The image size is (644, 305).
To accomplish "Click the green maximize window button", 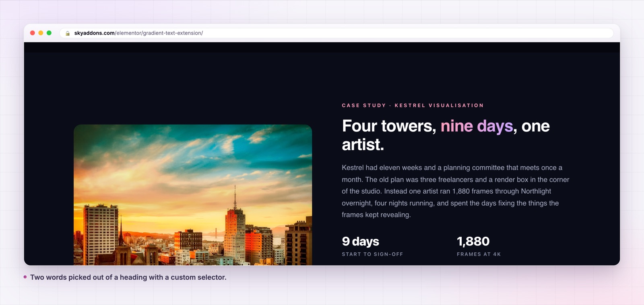I will point(49,33).
